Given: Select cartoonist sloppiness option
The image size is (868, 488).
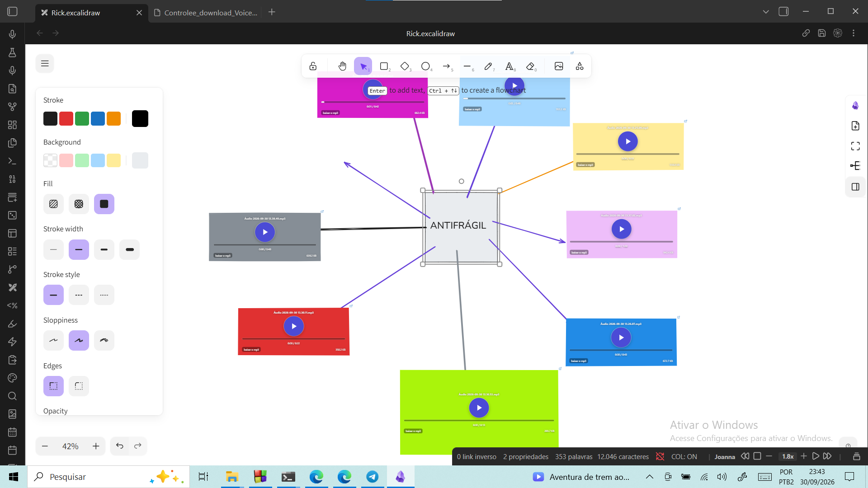Looking at the screenshot, I should click(x=104, y=340).
